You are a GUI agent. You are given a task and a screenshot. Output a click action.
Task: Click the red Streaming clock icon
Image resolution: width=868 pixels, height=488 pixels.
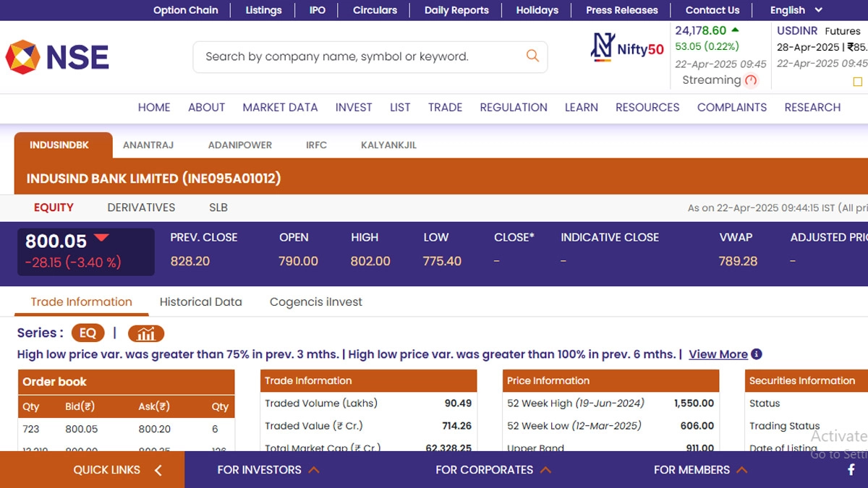[x=751, y=80]
